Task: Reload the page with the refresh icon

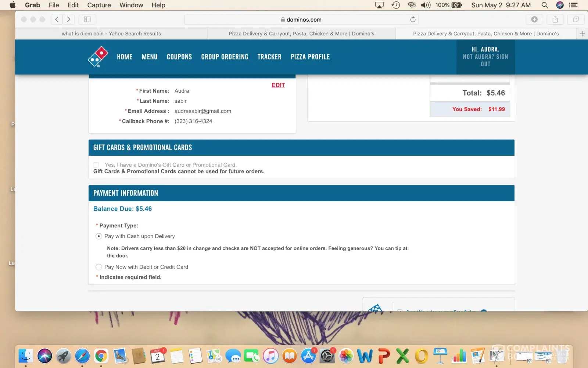Action: (x=413, y=20)
